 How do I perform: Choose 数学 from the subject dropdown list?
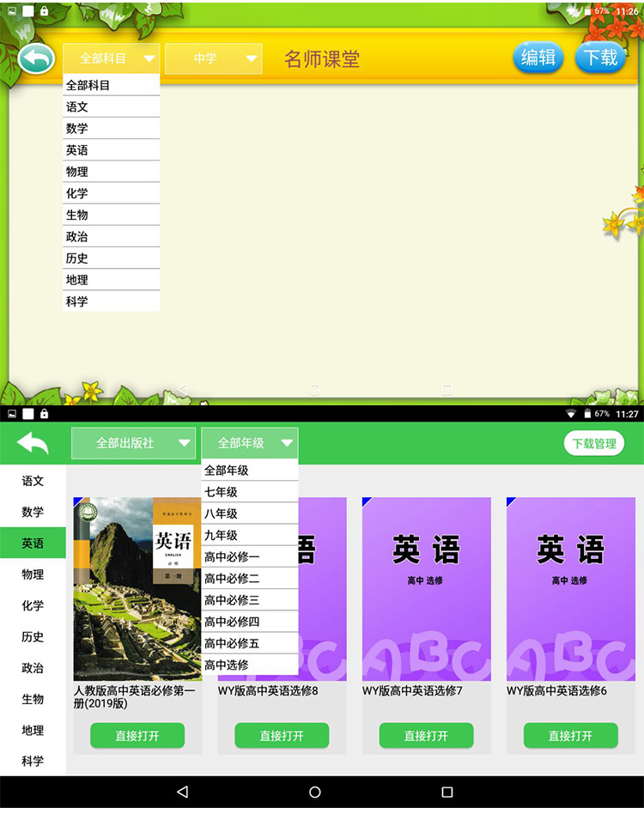(111, 129)
